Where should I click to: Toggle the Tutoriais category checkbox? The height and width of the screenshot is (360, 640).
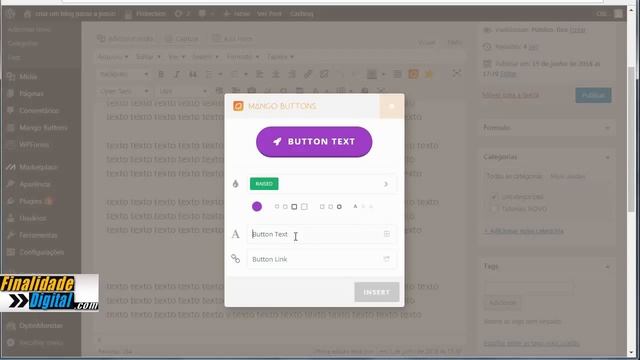point(494,209)
